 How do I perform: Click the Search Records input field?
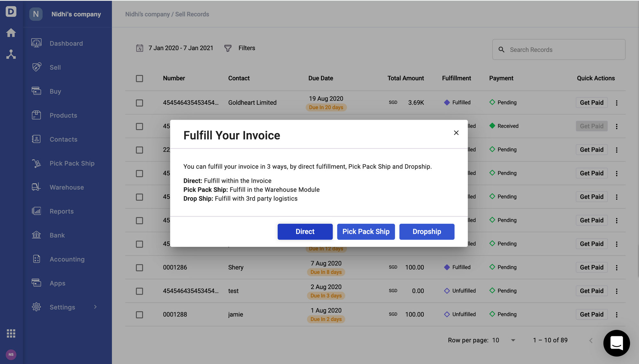(x=559, y=49)
